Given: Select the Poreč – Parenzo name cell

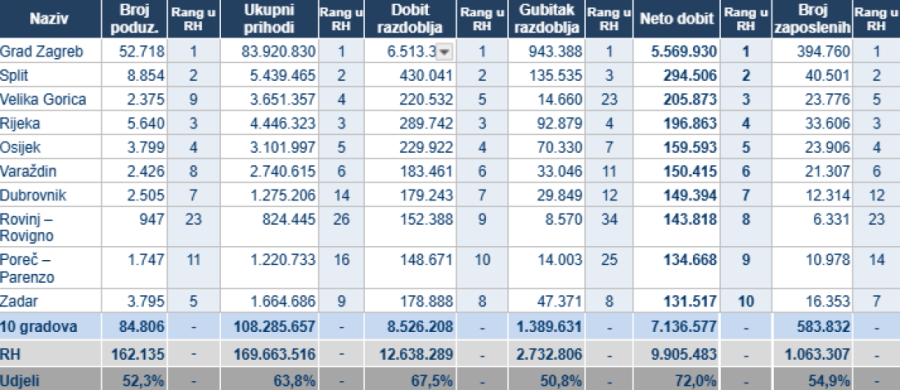Looking at the screenshot, I should tap(50, 268).
